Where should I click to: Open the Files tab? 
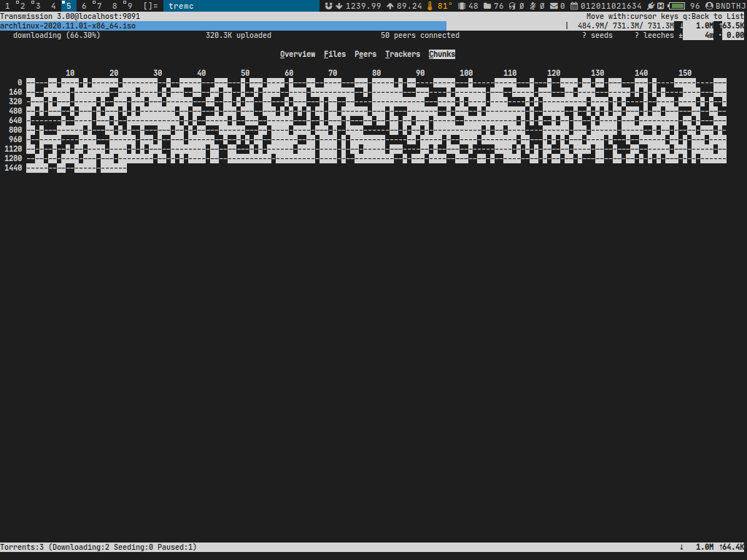pos(335,55)
